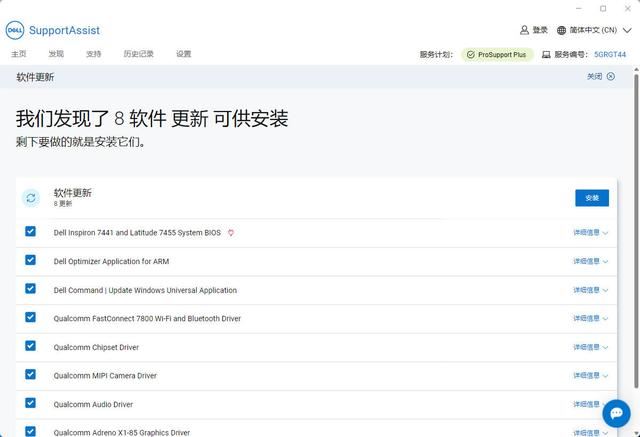Open the 发现 discover tab

(x=56, y=54)
